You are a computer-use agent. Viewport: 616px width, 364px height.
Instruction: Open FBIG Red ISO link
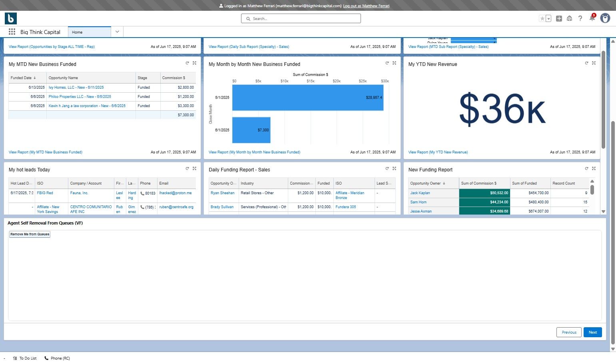pyautogui.click(x=45, y=193)
